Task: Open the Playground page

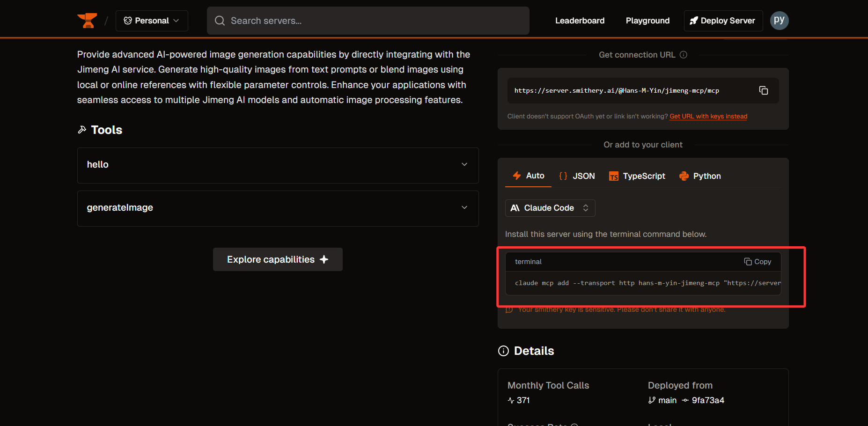Action: pyautogui.click(x=647, y=21)
